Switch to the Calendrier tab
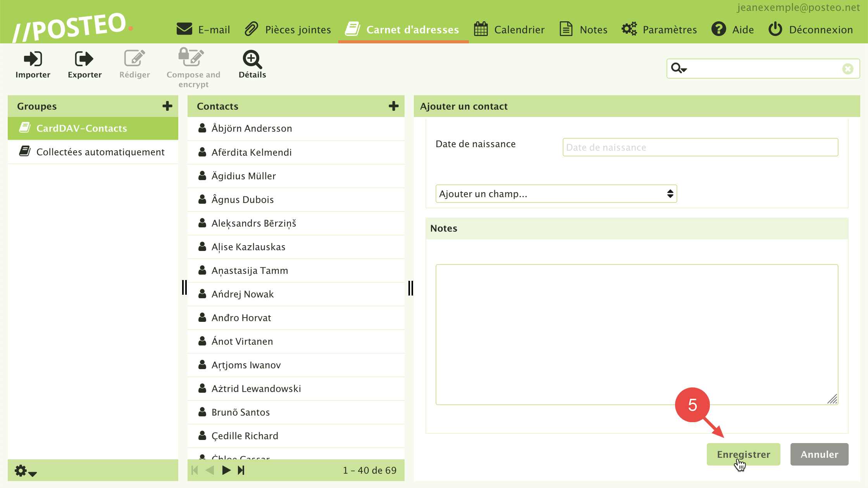This screenshot has height=488, width=868. tap(509, 29)
